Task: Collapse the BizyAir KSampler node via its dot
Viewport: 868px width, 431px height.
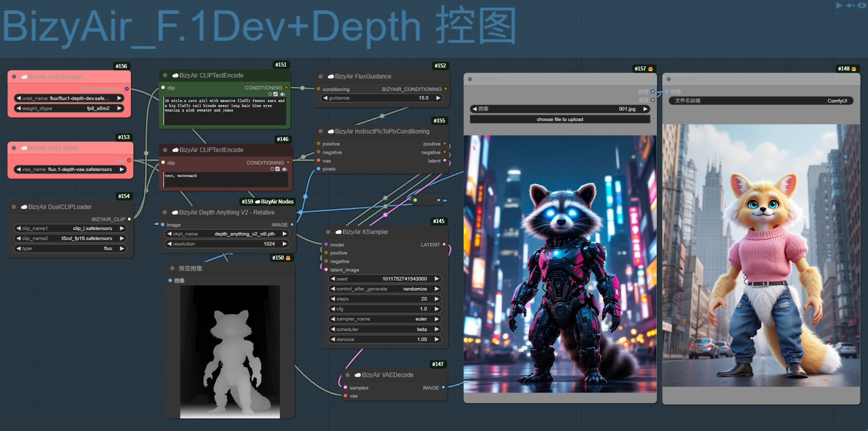Action: (x=328, y=232)
